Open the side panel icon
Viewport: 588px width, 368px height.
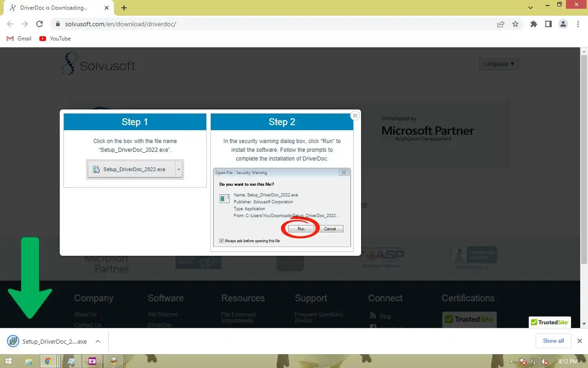click(x=548, y=24)
